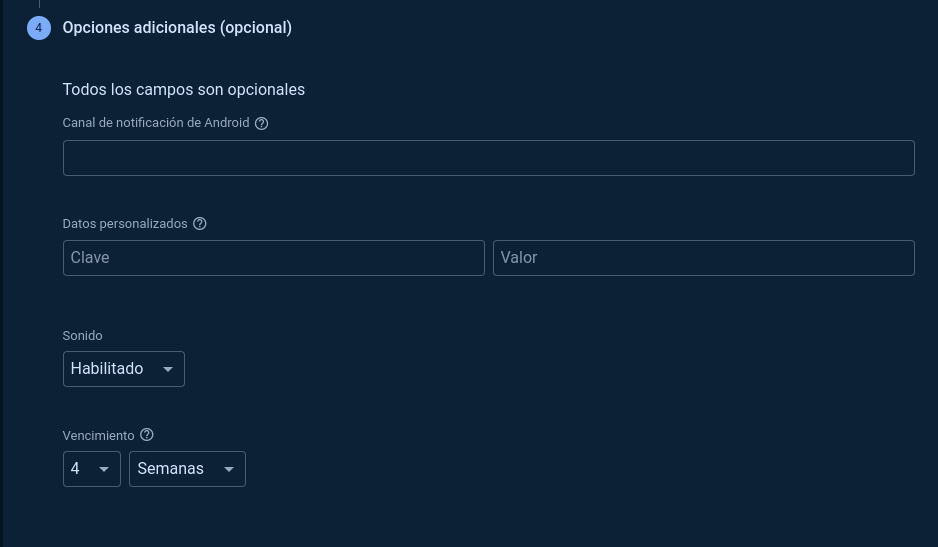This screenshot has width=938, height=547.
Task: Click the Valor custom data field
Action: pos(703,258)
